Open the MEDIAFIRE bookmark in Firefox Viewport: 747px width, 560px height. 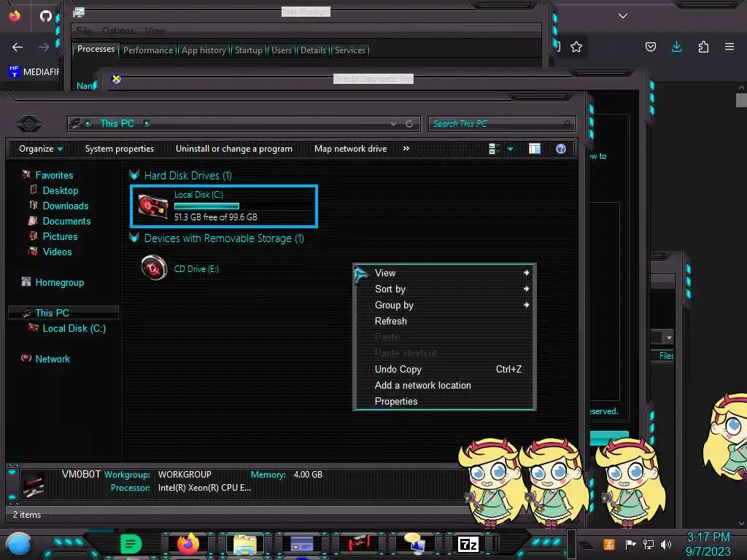click(x=34, y=71)
